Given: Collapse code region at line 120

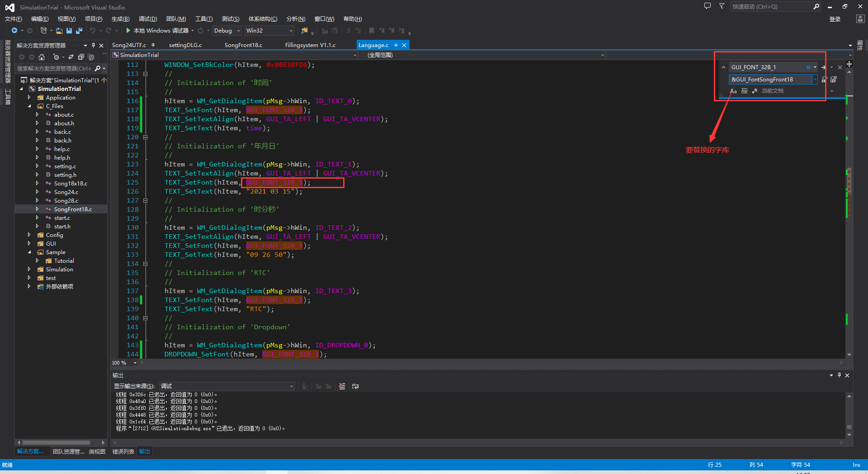Looking at the screenshot, I should (145, 137).
